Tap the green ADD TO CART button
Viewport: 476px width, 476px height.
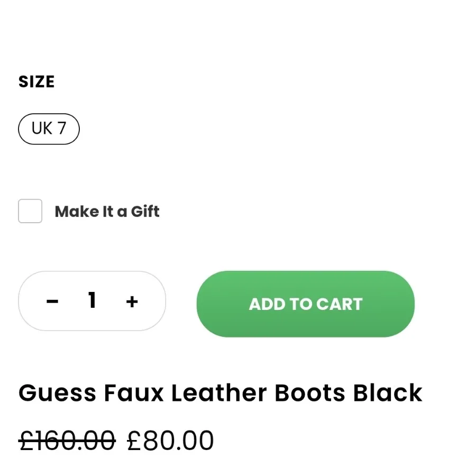coord(305,304)
